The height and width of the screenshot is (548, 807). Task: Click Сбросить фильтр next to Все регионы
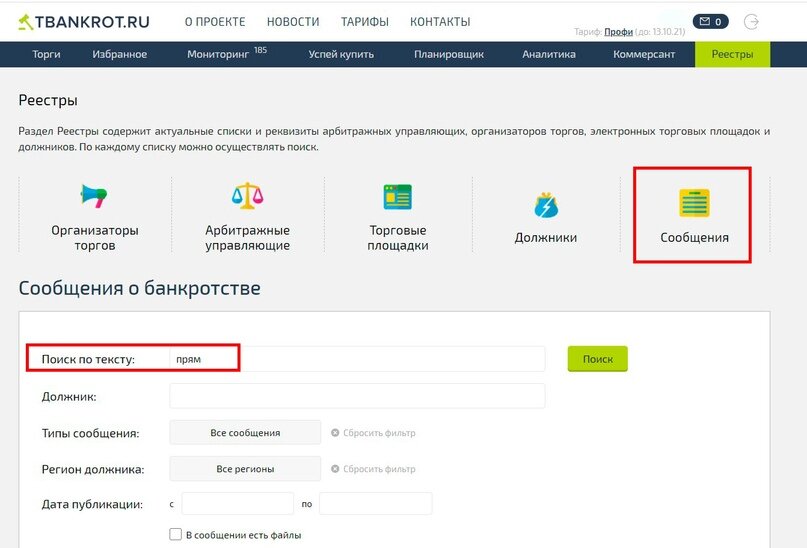point(379,469)
